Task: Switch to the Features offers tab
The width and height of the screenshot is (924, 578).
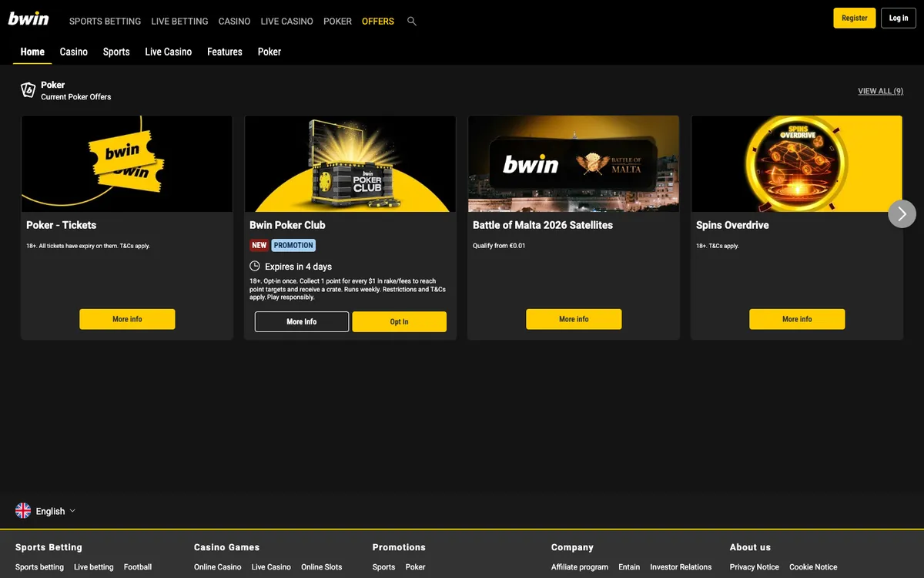Action: [x=225, y=52]
